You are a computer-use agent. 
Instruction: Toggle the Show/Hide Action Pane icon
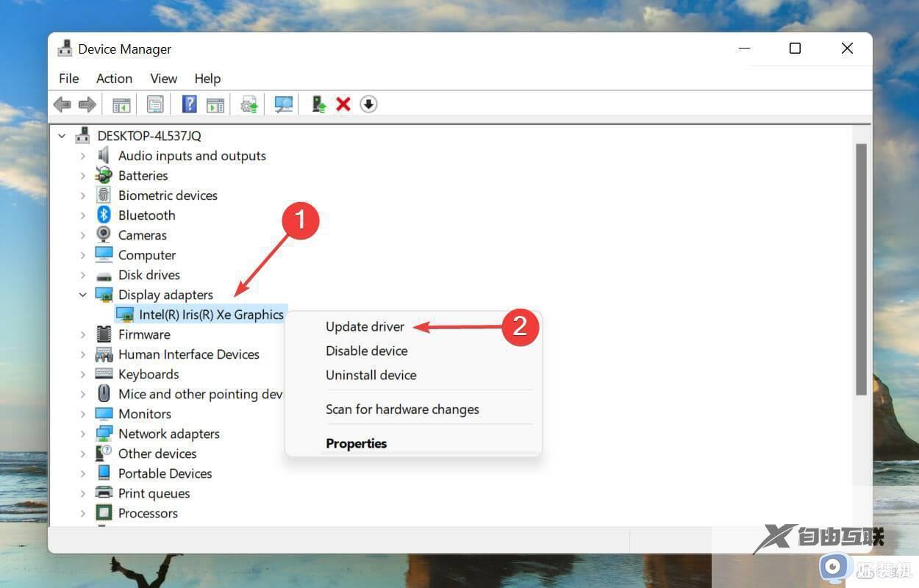coord(215,104)
